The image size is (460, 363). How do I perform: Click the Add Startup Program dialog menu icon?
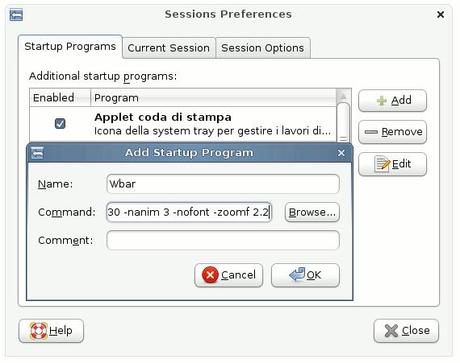[37, 153]
